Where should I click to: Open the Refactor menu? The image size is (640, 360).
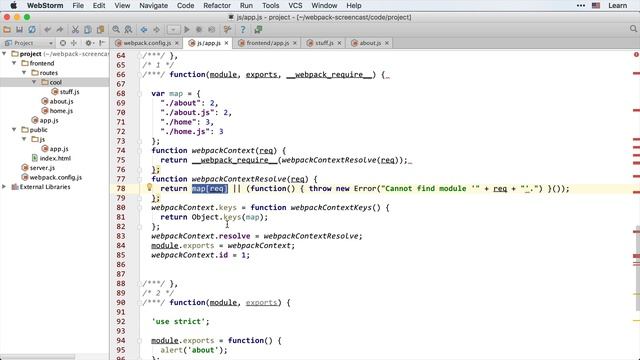(217, 6)
